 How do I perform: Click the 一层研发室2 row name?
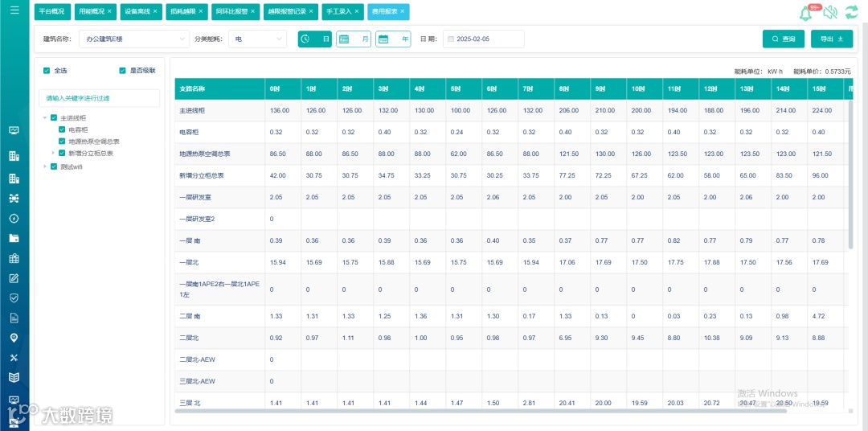[x=197, y=220]
